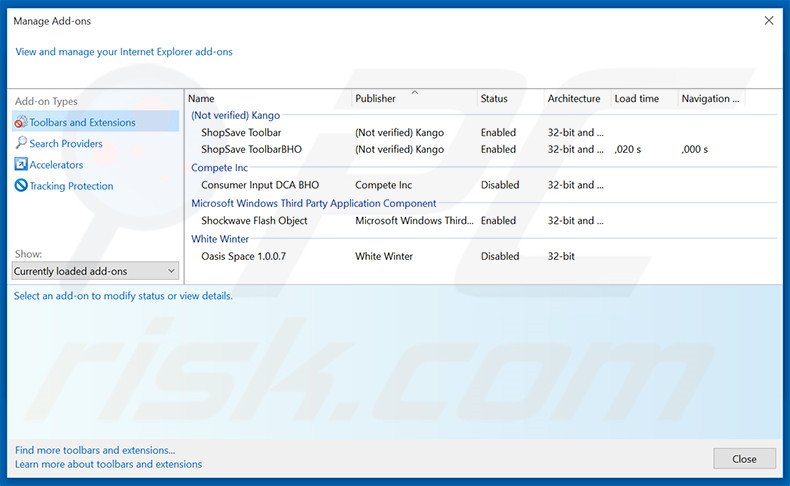
Task: Select Toolbars and Extensions add-on type
Action: (95, 122)
